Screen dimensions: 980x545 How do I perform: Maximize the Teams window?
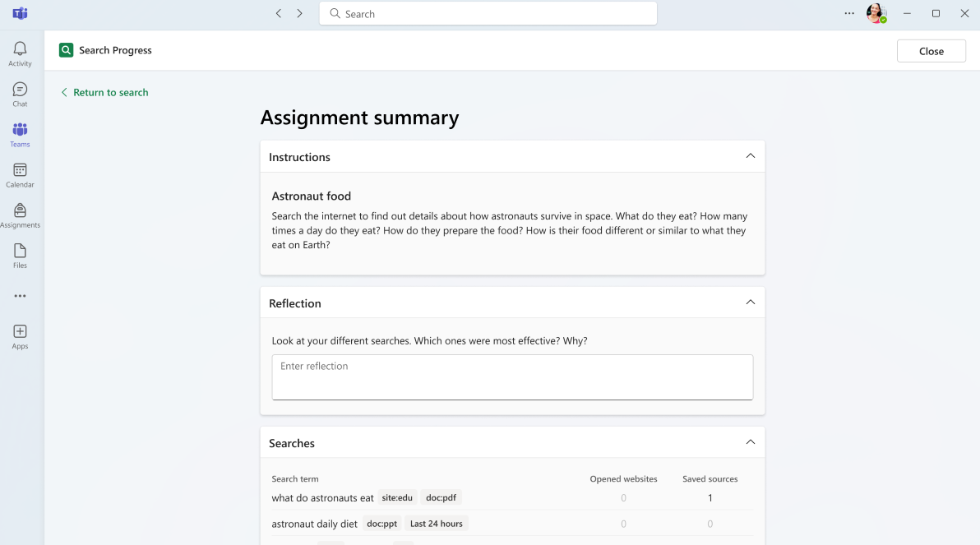pos(936,13)
